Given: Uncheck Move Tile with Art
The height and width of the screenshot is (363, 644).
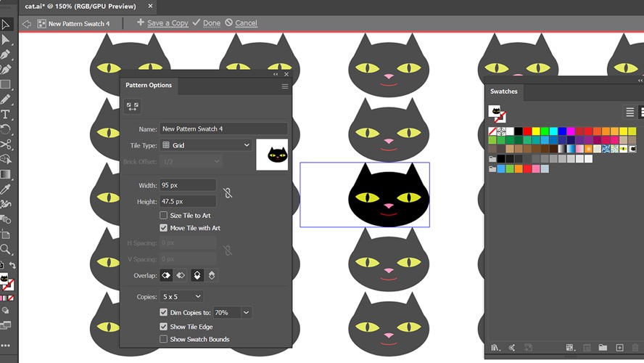Looking at the screenshot, I should click(x=163, y=228).
